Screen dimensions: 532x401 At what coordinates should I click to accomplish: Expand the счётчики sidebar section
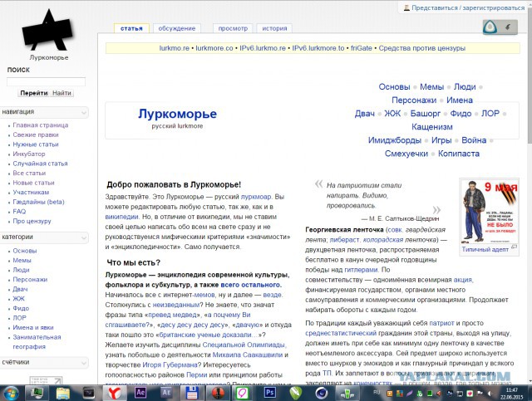tap(84, 363)
